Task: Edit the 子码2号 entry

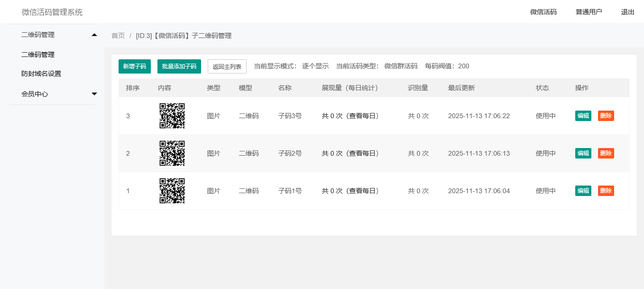Action: coord(583,153)
